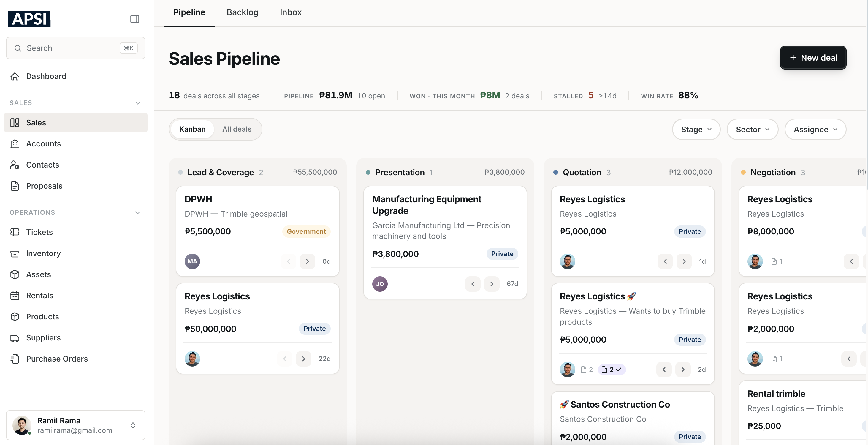Click document count on ₱8,000,000 negotiation deal
This screenshot has width=868, height=445.
coord(777,261)
